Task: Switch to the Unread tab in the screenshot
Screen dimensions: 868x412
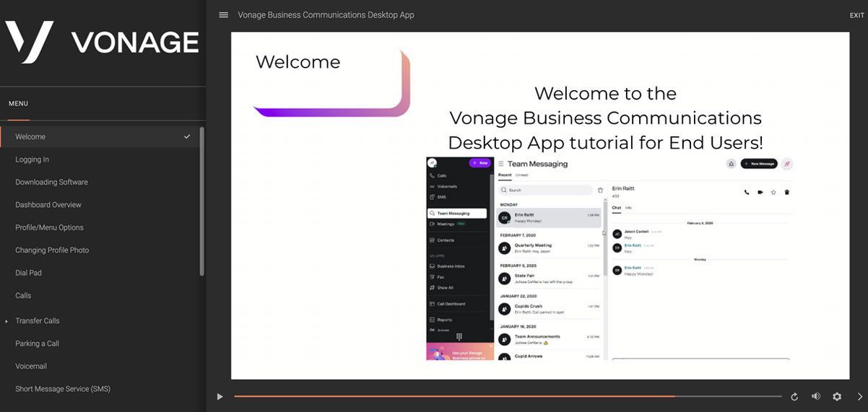Action: coord(521,175)
